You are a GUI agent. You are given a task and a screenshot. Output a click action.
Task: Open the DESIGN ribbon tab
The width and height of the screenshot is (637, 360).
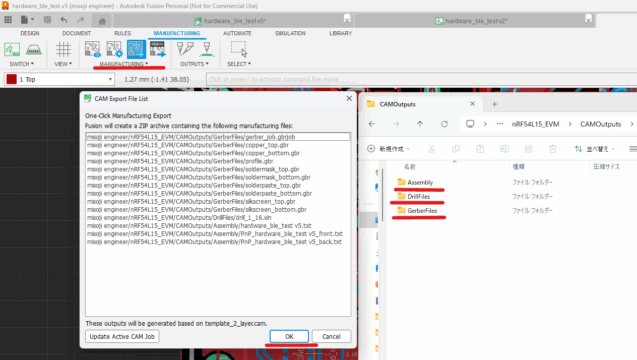(x=30, y=33)
